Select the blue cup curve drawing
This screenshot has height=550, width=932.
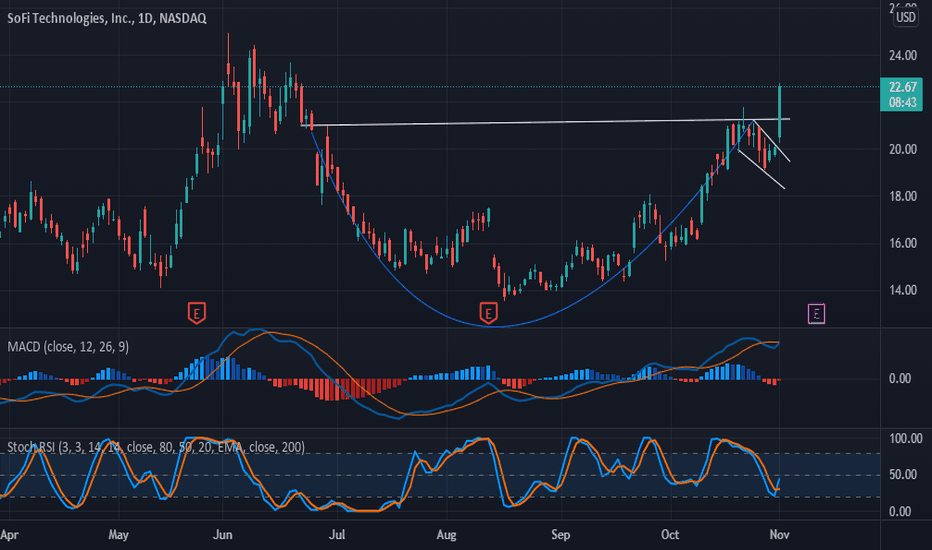tap(493, 326)
